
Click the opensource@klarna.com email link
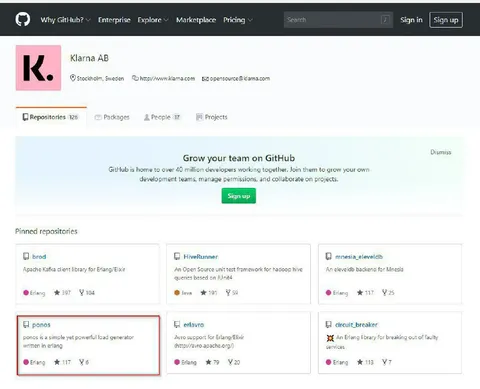[240, 78]
